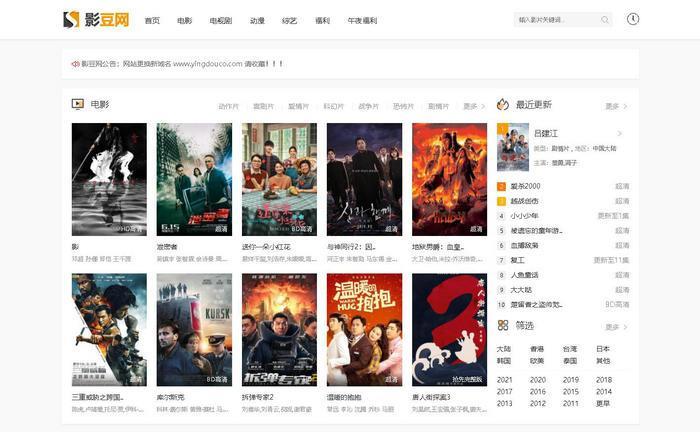Open 大大哒 in recent updates
This screenshot has width=700, height=432.
tap(521, 290)
